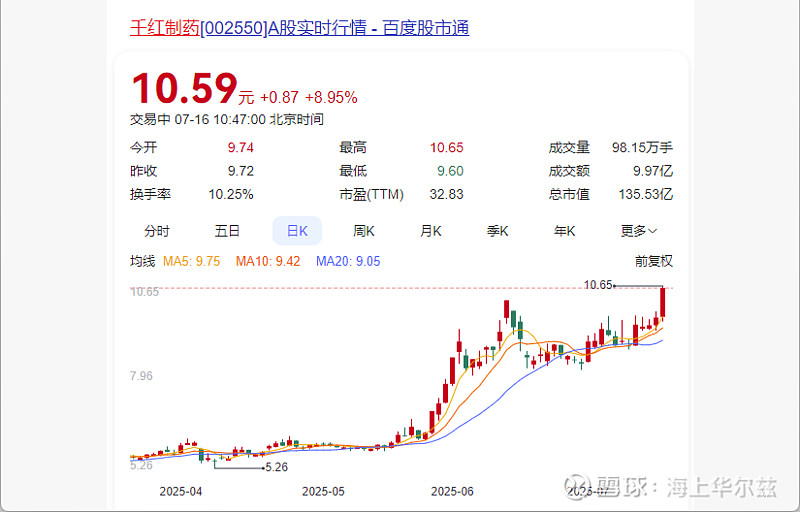The height and width of the screenshot is (512, 800).
Task: Click the 市盈(TTM) value 32.83
Action: pos(446,194)
